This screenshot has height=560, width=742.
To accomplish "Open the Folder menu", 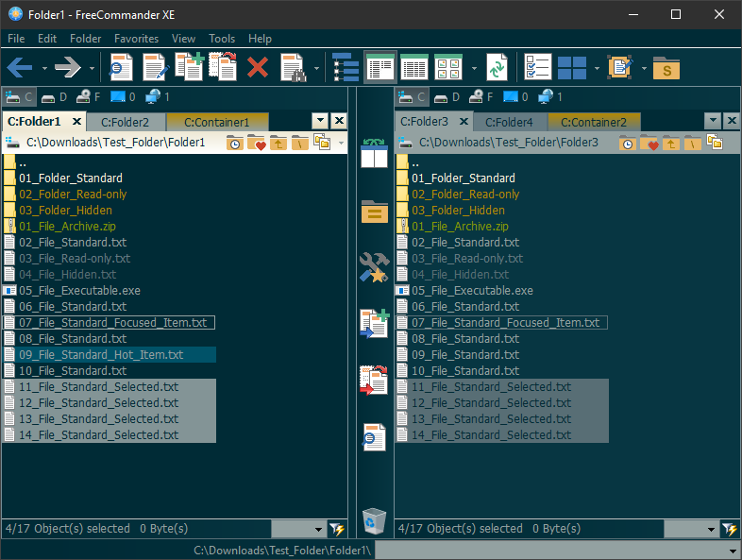I will click(85, 39).
